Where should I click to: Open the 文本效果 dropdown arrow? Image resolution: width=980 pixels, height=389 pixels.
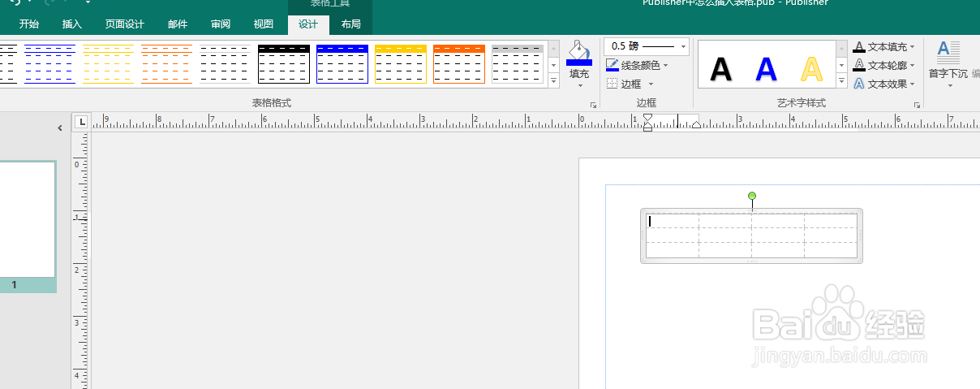click(x=913, y=84)
